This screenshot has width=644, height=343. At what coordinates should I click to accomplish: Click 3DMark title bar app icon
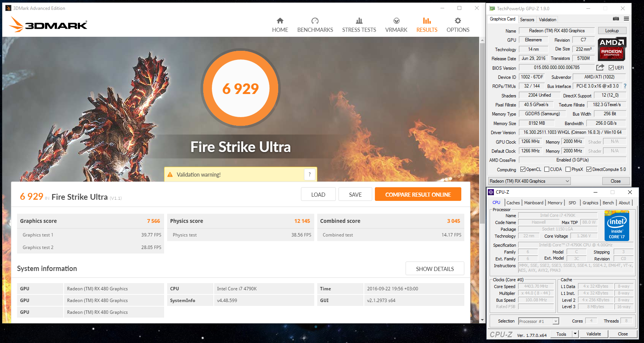pos(8,8)
